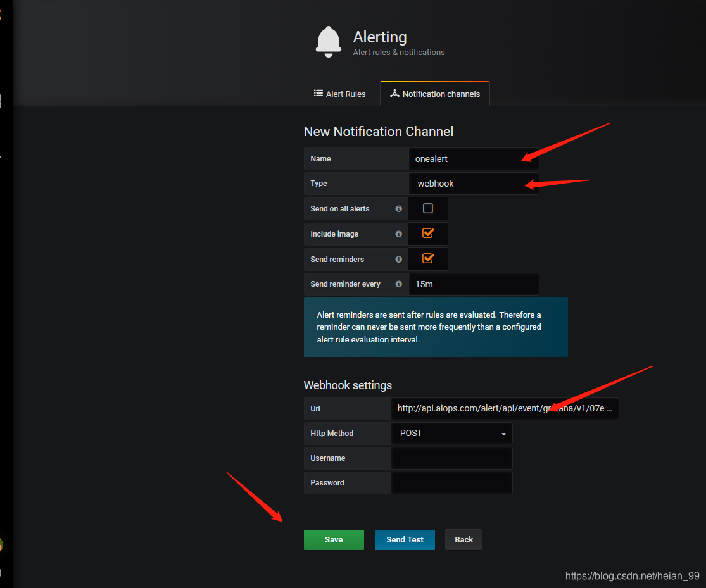Click the green Save button
Image resolution: width=706 pixels, height=588 pixels.
click(x=334, y=539)
